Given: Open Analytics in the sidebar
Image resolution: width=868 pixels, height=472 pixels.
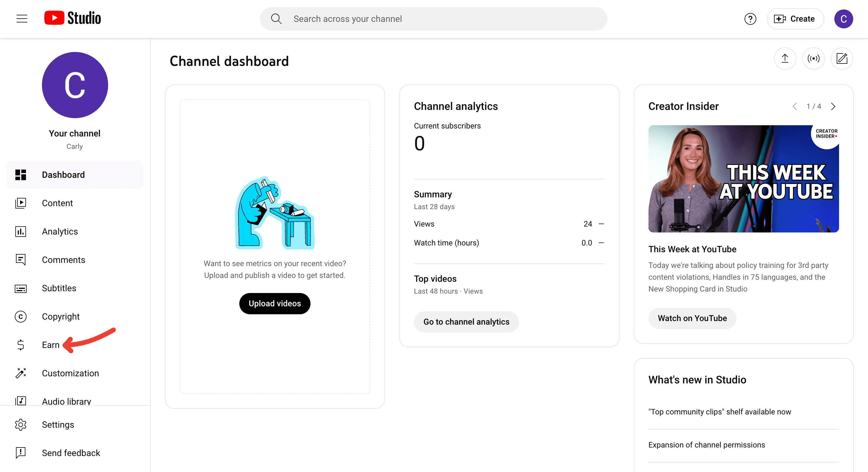Looking at the screenshot, I should point(75,232).
